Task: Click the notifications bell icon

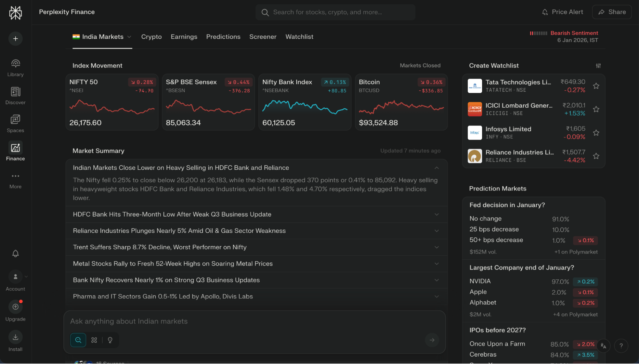Action: [15, 253]
